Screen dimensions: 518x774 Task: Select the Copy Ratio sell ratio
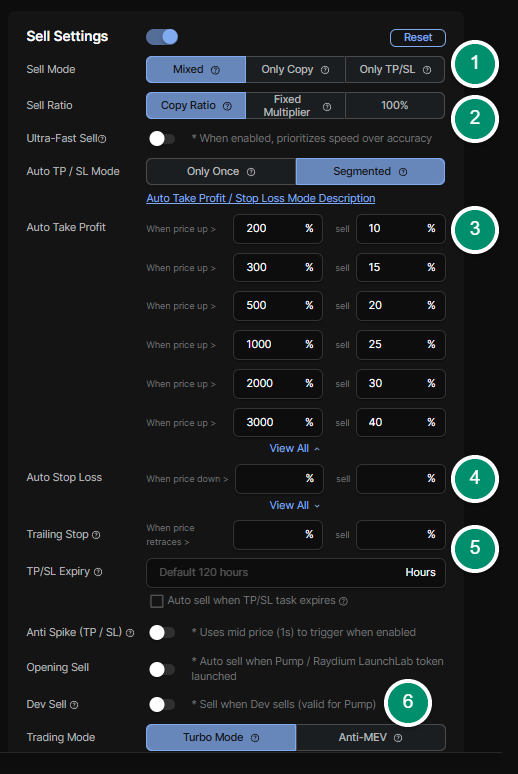tap(196, 106)
